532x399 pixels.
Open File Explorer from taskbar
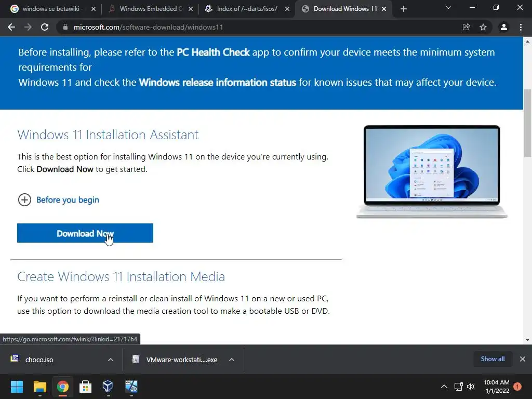(39, 387)
